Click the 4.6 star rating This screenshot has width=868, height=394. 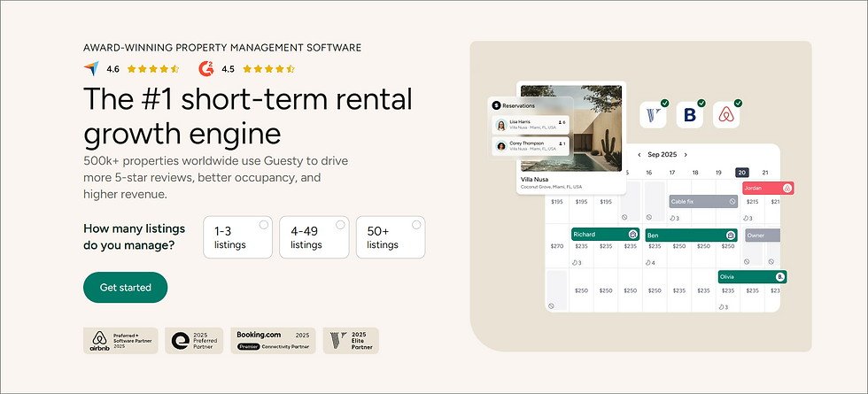(x=152, y=69)
